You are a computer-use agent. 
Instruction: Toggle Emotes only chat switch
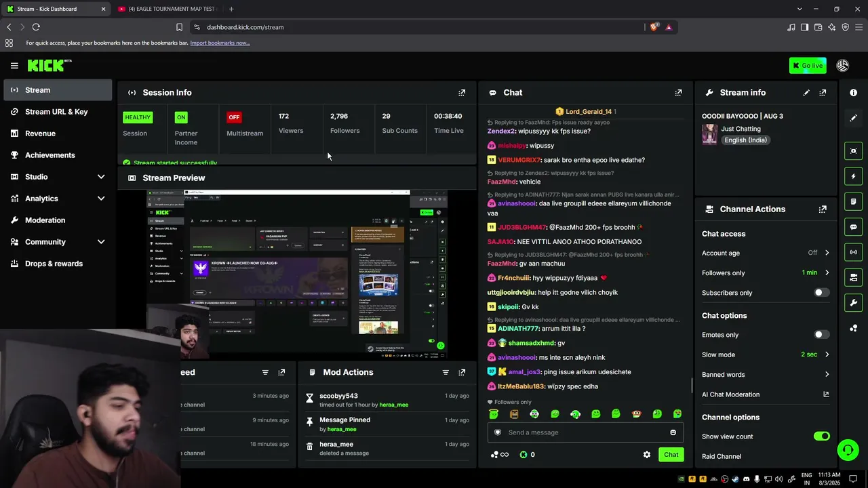(821, 335)
